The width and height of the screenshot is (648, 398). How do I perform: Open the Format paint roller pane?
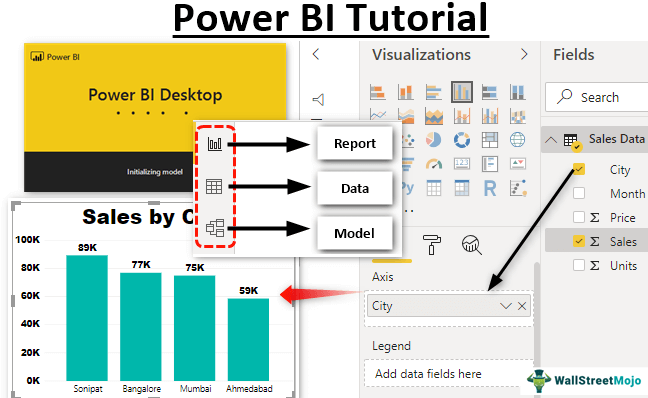[432, 244]
